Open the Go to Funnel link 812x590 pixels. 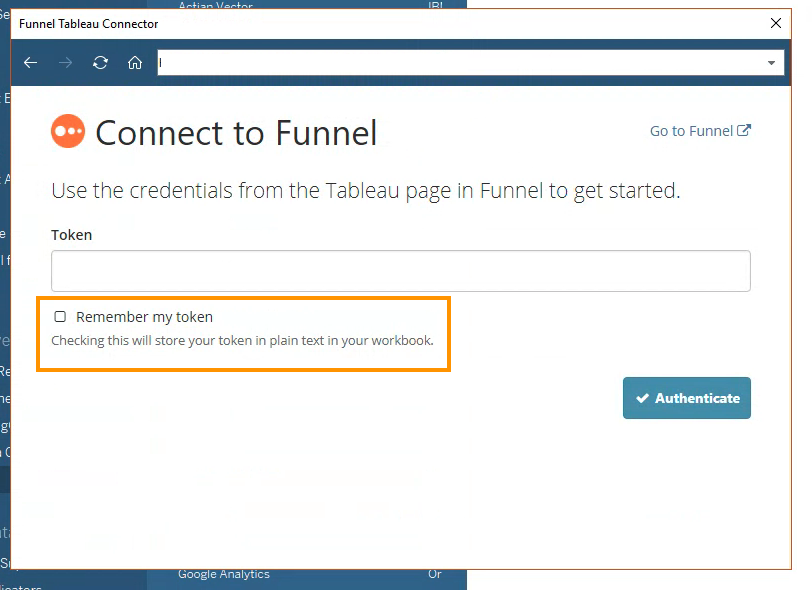tap(700, 131)
